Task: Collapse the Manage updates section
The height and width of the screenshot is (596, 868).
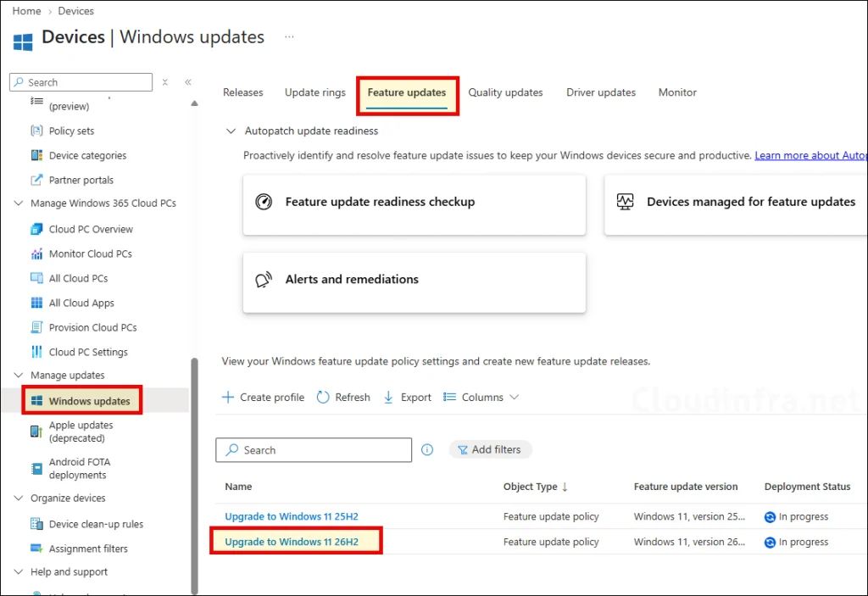Action: (19, 375)
